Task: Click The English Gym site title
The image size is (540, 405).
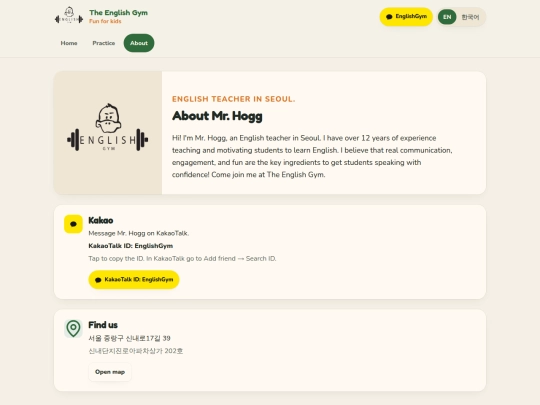Action: [118, 13]
